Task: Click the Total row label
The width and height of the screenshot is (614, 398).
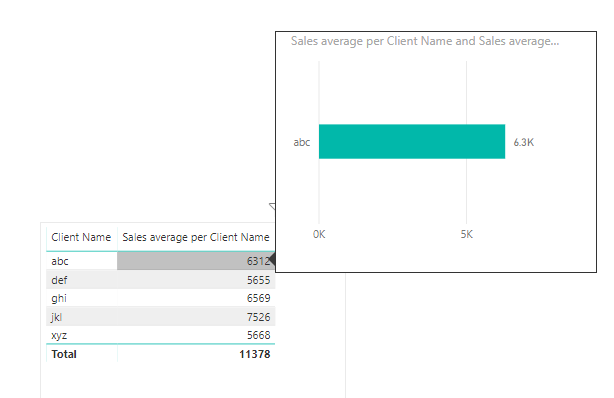Action: (x=64, y=354)
